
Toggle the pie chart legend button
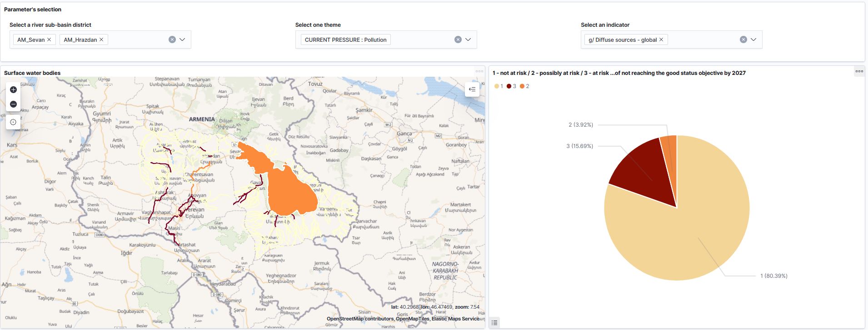(494, 323)
